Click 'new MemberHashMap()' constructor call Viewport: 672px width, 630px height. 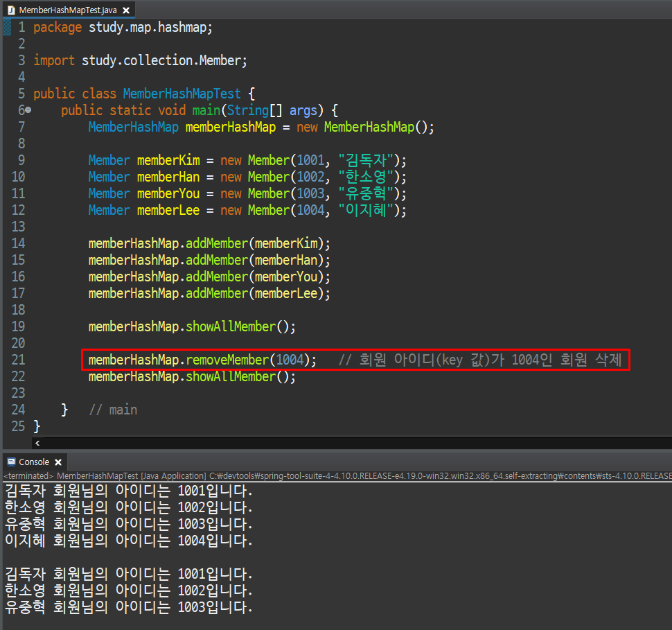(x=361, y=128)
